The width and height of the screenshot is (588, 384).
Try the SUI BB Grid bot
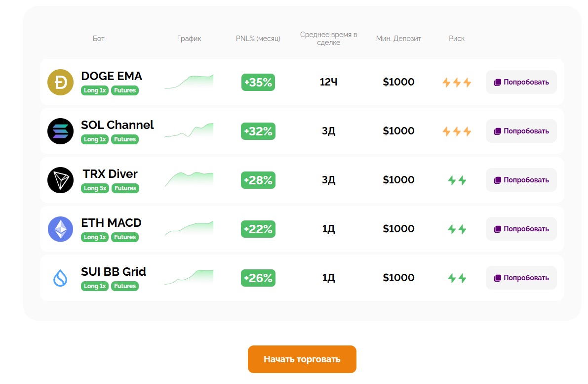pos(521,278)
